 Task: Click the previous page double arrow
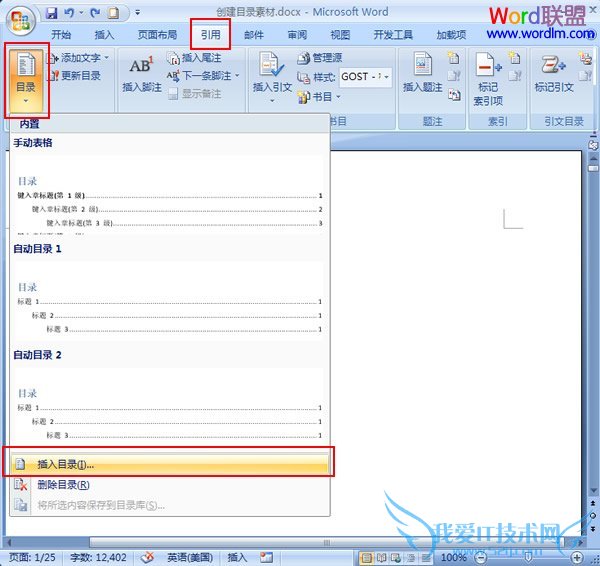593,503
